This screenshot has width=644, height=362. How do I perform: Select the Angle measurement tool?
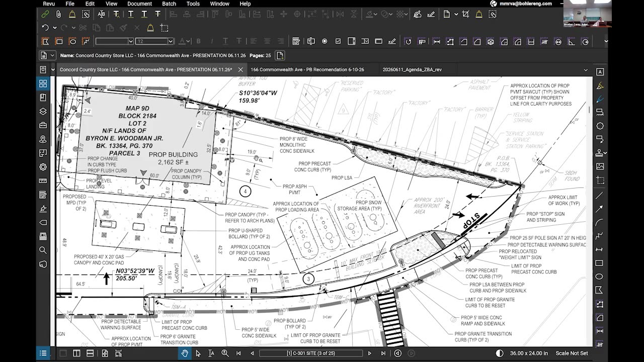tap(573, 41)
